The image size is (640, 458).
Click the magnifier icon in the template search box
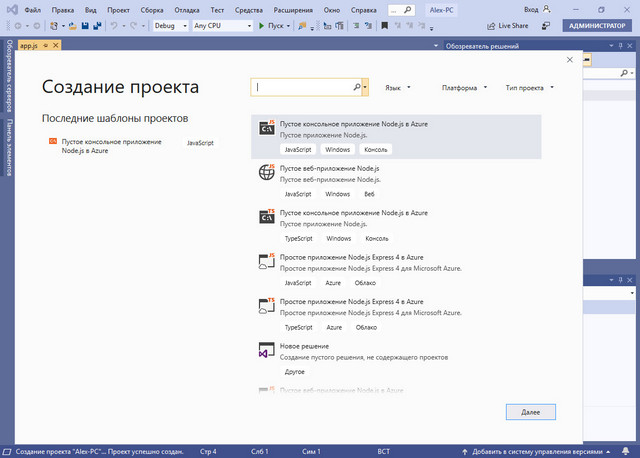coord(357,88)
